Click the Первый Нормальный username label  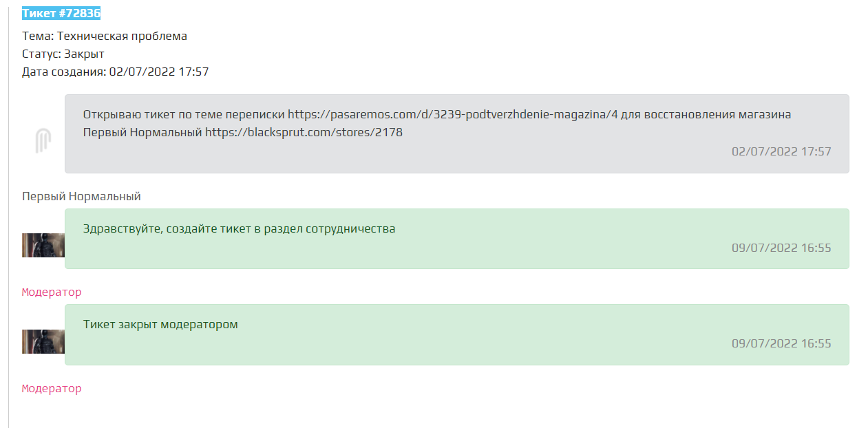tap(81, 197)
